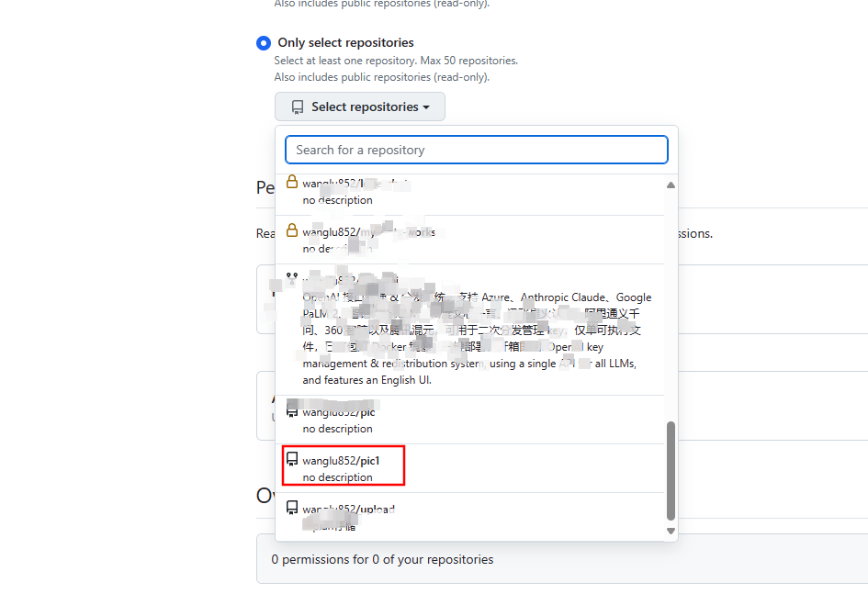
Task: Click the fork icon beside the OpenAI repository
Action: point(292,277)
